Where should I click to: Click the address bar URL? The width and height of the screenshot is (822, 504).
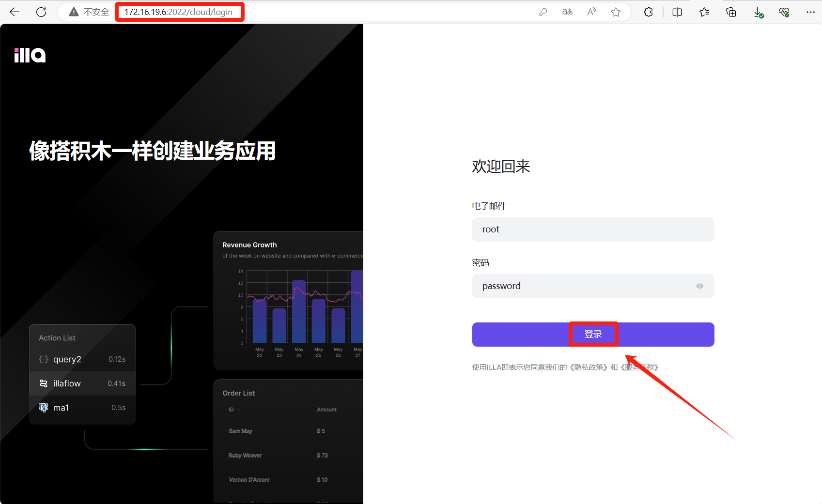178,12
